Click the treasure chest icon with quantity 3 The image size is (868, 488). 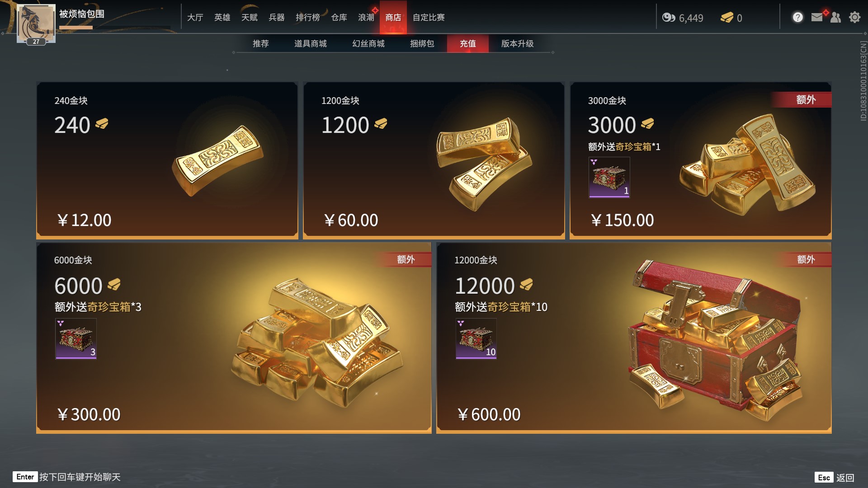point(76,338)
